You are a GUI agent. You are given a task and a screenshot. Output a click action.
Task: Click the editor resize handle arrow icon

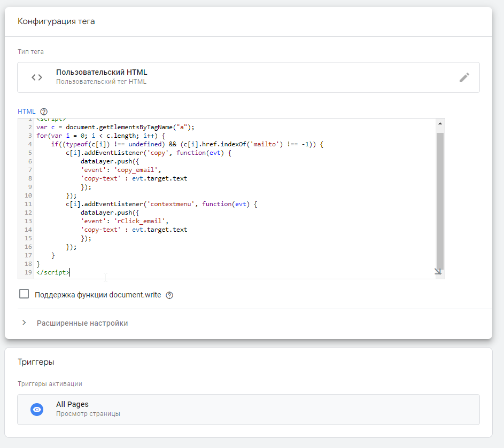click(x=438, y=272)
